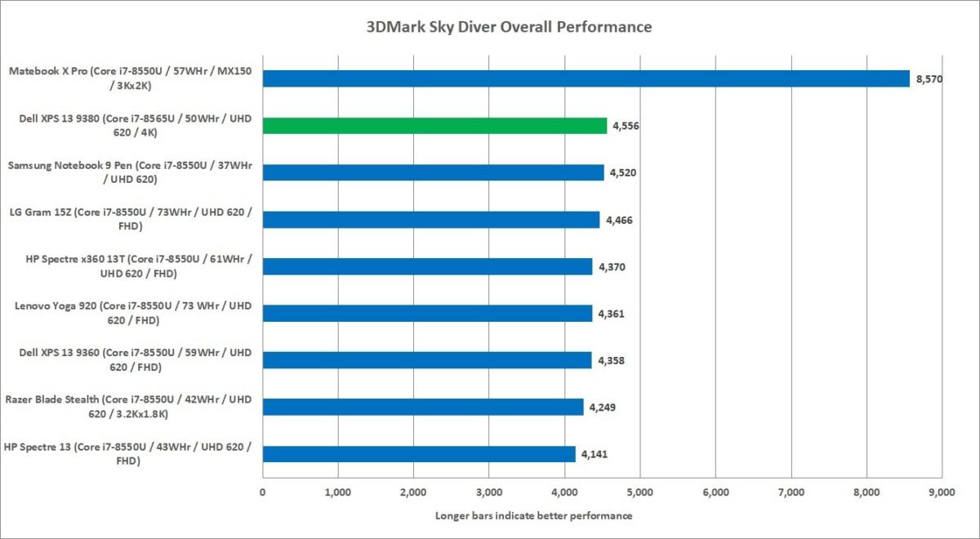This screenshot has width=980, height=539.
Task: Click the 8,000 axis tick label
Action: (x=866, y=492)
